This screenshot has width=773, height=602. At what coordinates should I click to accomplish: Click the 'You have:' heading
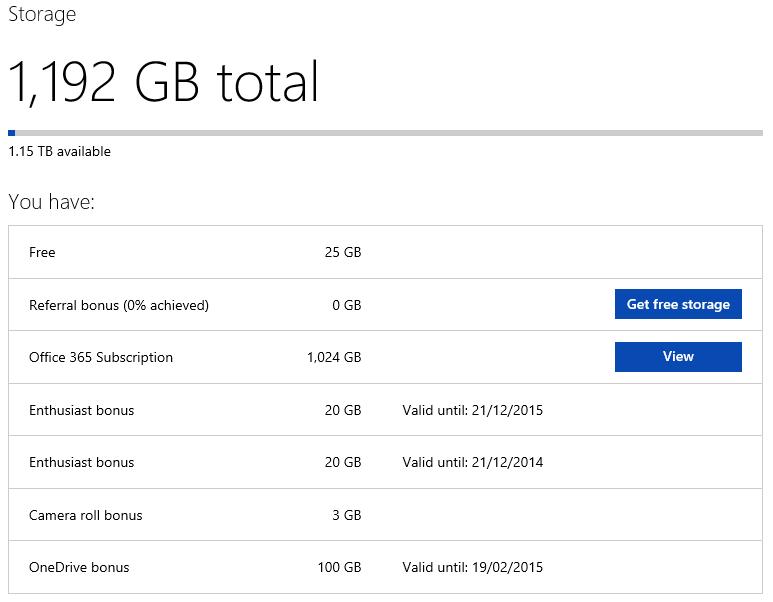(51, 202)
